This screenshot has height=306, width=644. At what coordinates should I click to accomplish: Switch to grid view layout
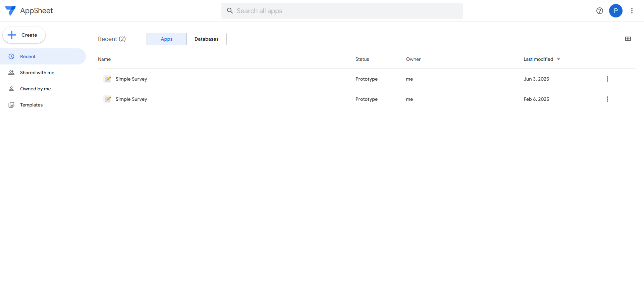pos(628,39)
